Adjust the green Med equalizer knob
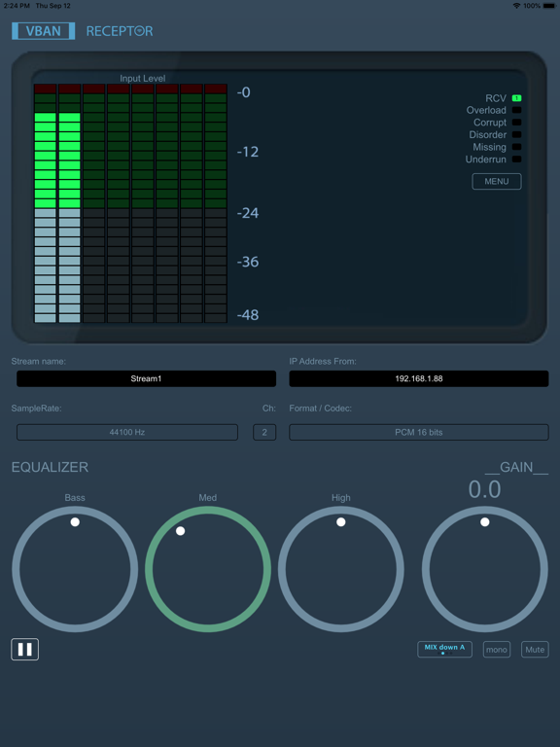The height and width of the screenshot is (747, 560). click(208, 569)
